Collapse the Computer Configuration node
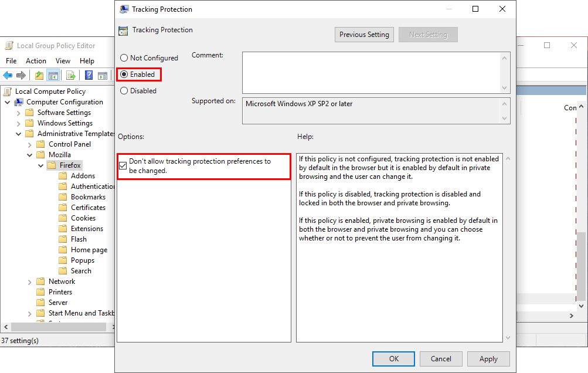This screenshot has height=373, width=588. pos(7,101)
